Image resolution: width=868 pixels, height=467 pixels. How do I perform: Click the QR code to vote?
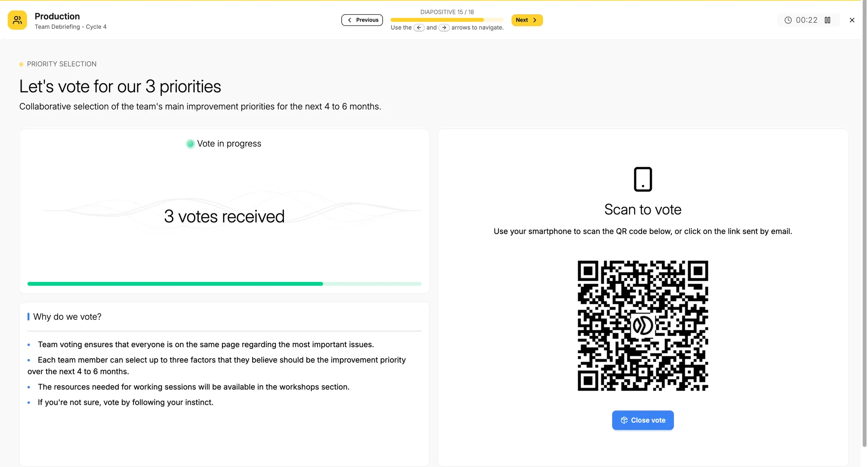point(643,326)
